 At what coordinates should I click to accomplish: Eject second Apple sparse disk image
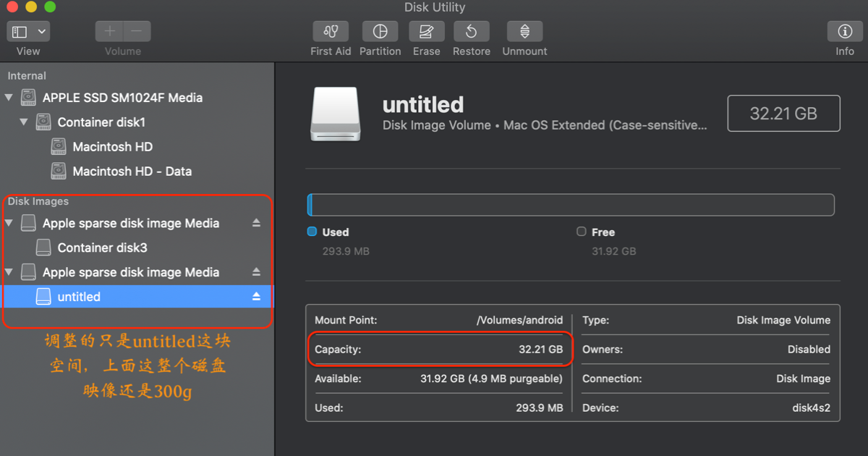point(256,272)
